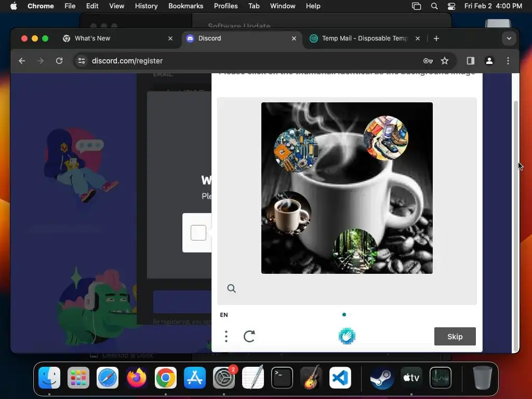Bookmark this page with the star icon
This screenshot has height=399, width=532.
445,61
